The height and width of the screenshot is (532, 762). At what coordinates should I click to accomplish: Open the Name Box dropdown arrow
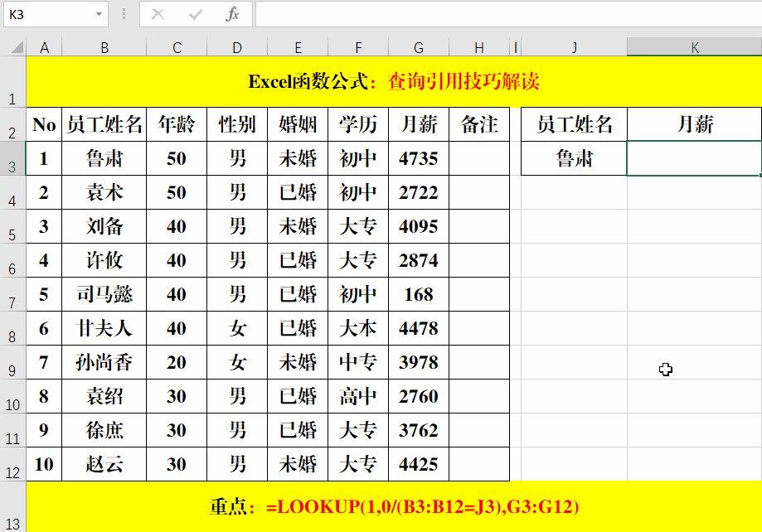pos(99,14)
